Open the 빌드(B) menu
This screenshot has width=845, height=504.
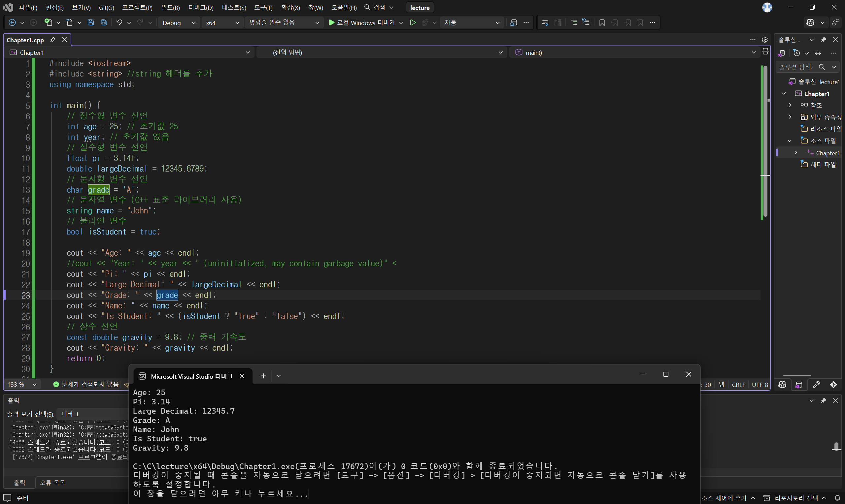(171, 8)
